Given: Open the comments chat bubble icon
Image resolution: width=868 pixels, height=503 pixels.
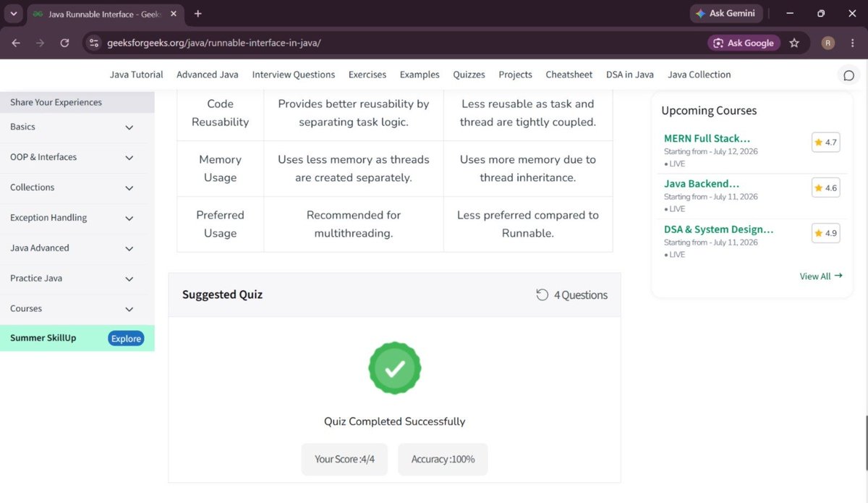Looking at the screenshot, I should click(x=849, y=75).
